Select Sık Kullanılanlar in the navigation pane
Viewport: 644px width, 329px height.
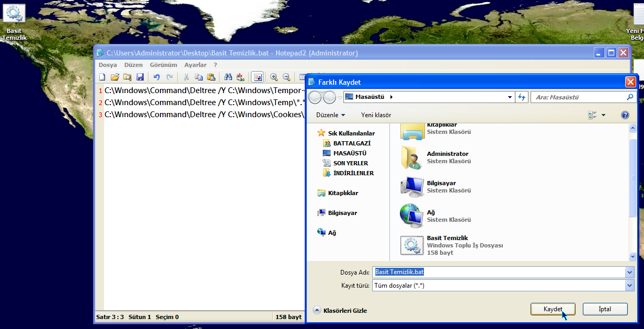point(346,133)
